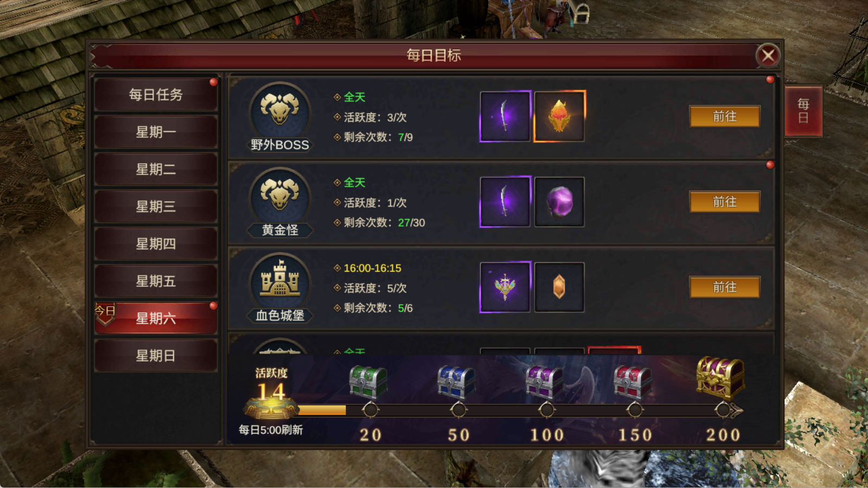The width and height of the screenshot is (868, 488).
Task: Switch to the 星期一 tab
Action: pos(156,132)
